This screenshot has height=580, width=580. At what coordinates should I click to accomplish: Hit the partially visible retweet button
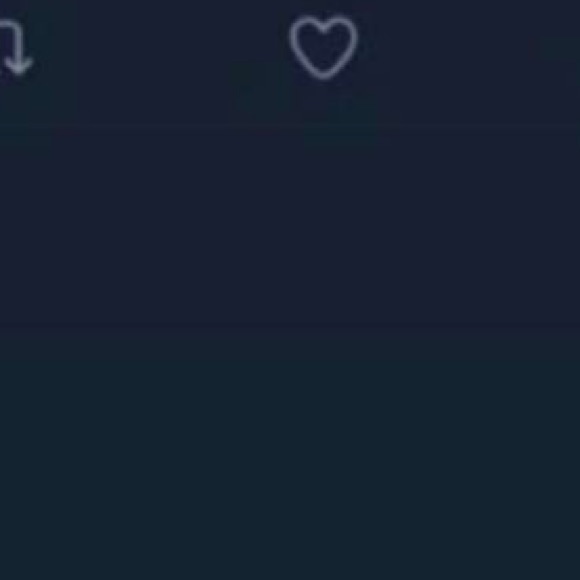(x=15, y=47)
